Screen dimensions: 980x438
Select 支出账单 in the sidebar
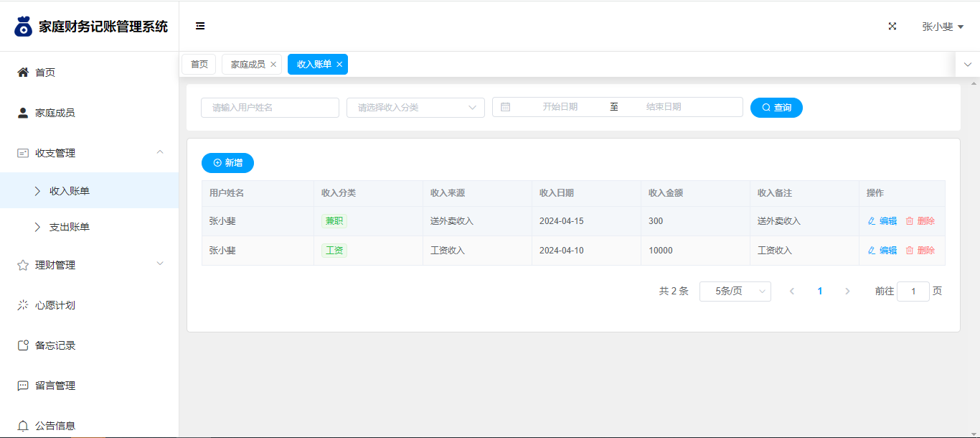pos(69,227)
